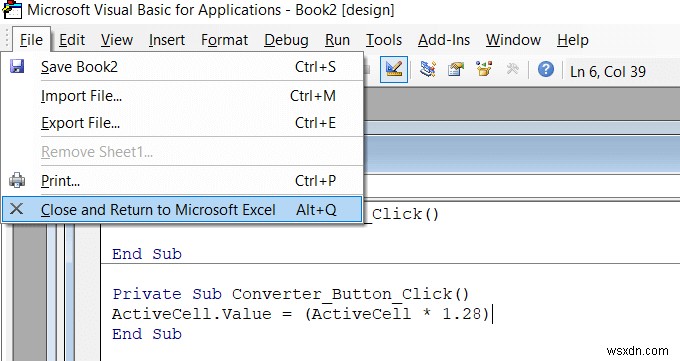The image size is (680, 361).
Task: Open the View menu
Action: click(117, 40)
